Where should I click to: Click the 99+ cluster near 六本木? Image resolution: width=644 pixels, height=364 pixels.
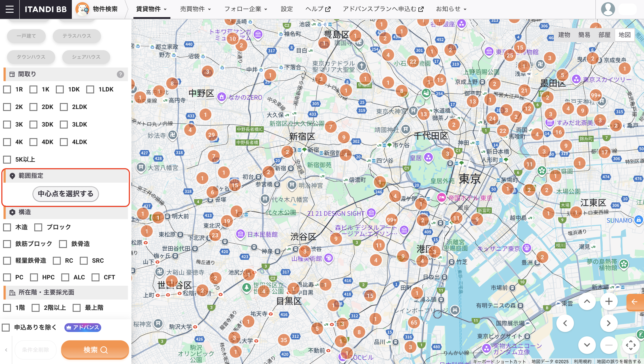pyautogui.click(x=391, y=220)
